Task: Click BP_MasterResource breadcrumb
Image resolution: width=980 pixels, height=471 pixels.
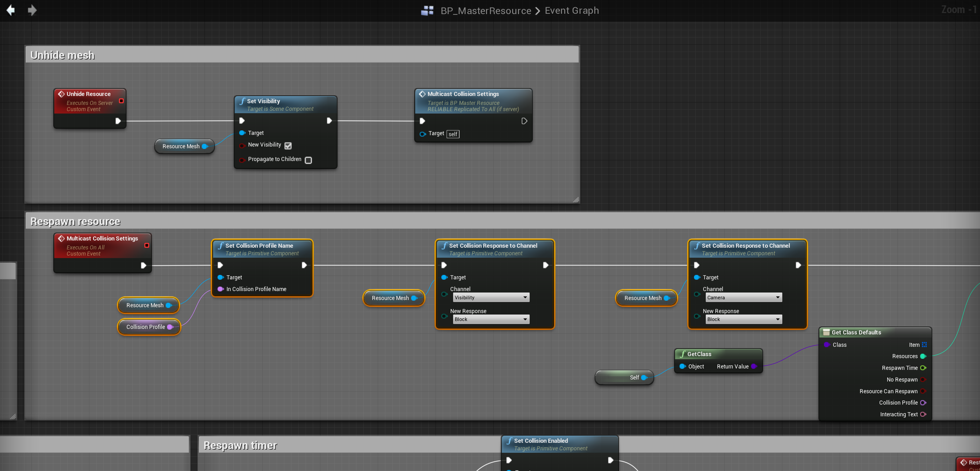Action: click(485, 11)
